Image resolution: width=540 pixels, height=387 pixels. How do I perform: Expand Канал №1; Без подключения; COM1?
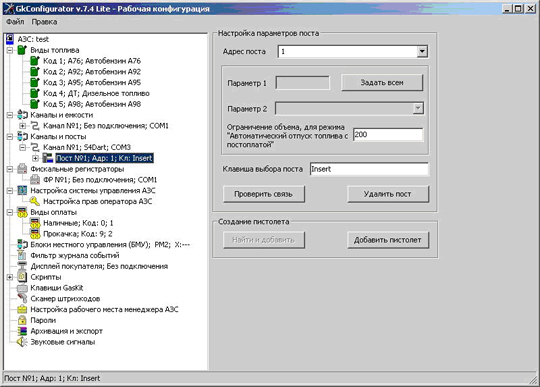(x=22, y=126)
